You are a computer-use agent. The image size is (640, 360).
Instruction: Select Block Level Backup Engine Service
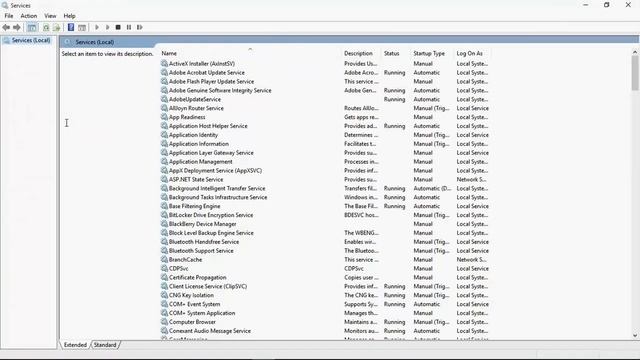(x=211, y=233)
